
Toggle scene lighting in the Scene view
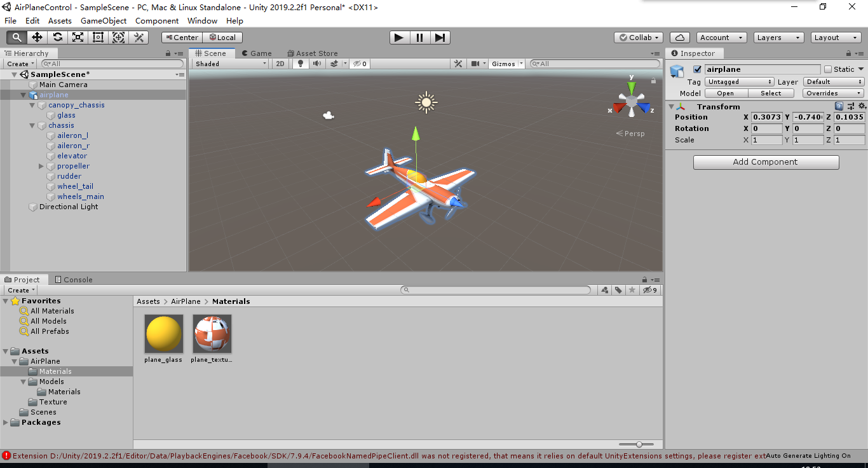click(300, 64)
